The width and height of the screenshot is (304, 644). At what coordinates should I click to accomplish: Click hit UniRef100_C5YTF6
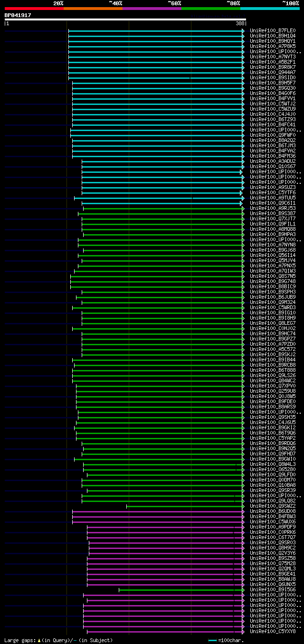[x=273, y=193]
